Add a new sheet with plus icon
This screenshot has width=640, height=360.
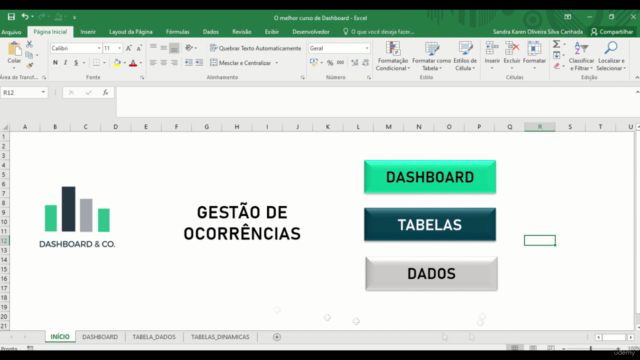point(277,337)
